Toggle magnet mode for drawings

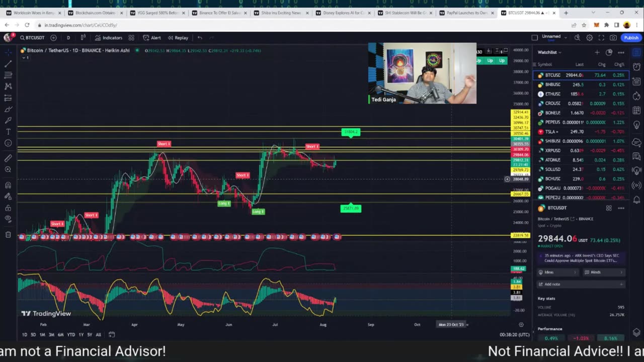pos(8,185)
